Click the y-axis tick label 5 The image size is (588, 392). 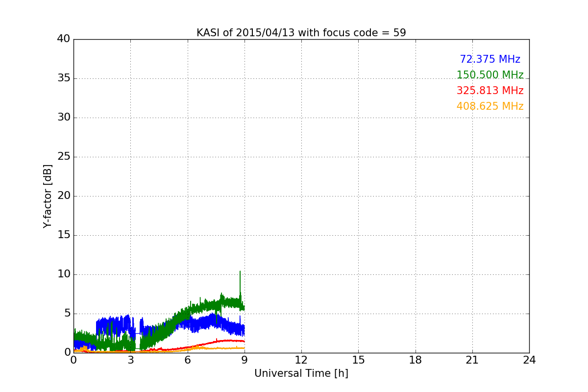(x=67, y=314)
